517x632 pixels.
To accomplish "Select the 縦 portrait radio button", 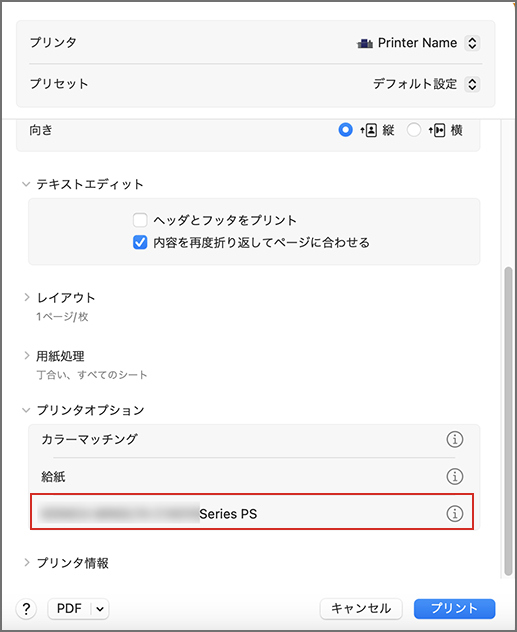I will click(345, 130).
